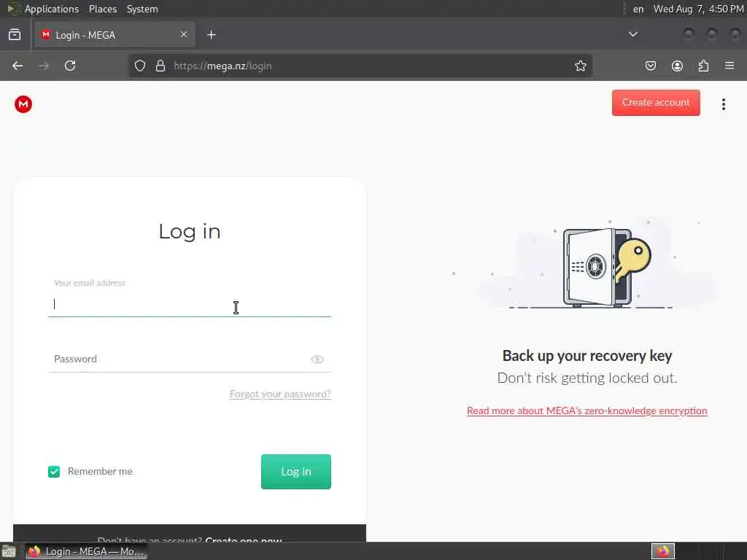Click the email address input field
Image resolution: width=747 pixels, height=560 pixels.
pos(190,304)
